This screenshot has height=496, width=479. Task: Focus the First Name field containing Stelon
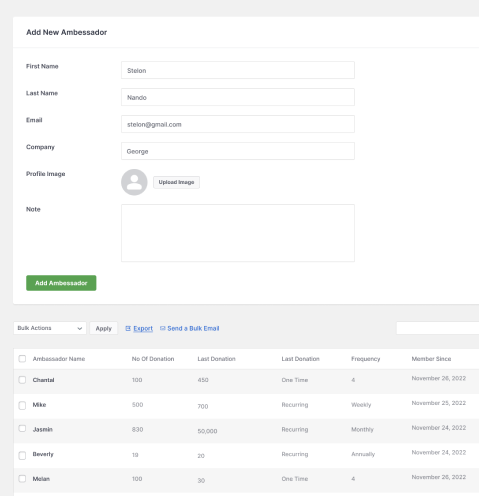pyautogui.click(x=238, y=70)
